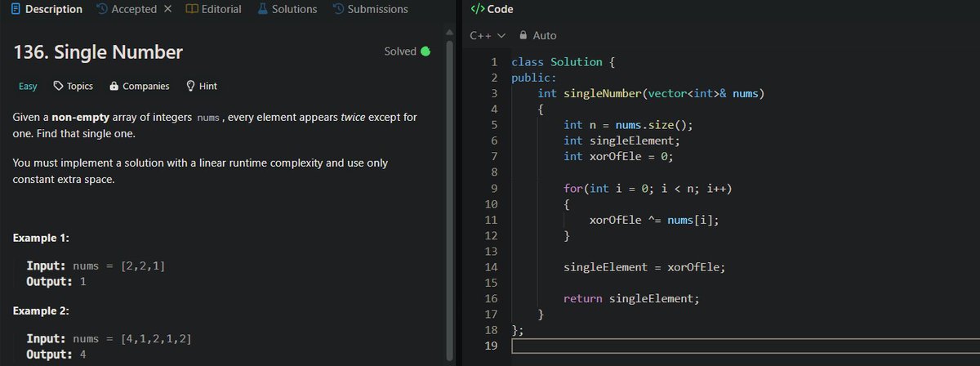980x366 pixels.
Task: Click the Code panel brackets icon
Action: (x=479, y=9)
